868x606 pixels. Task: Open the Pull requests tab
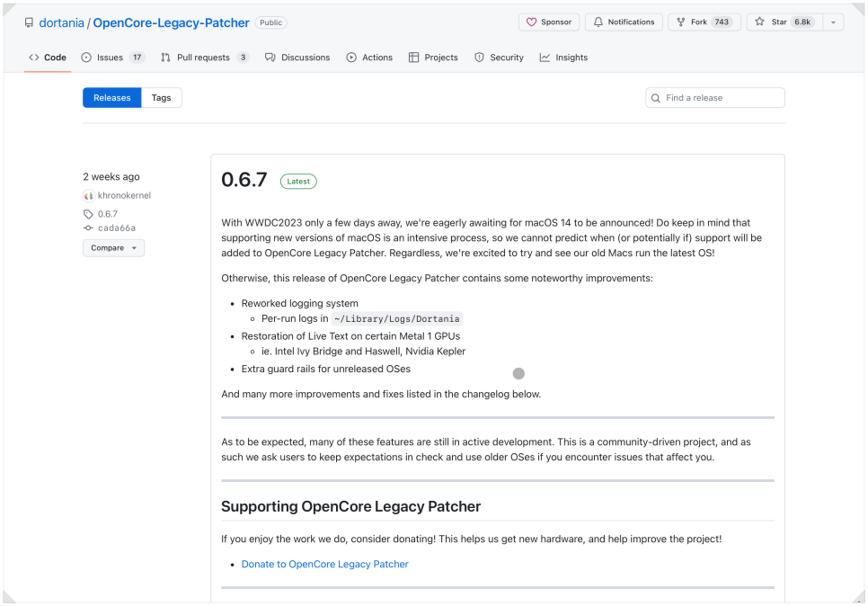coord(204,58)
